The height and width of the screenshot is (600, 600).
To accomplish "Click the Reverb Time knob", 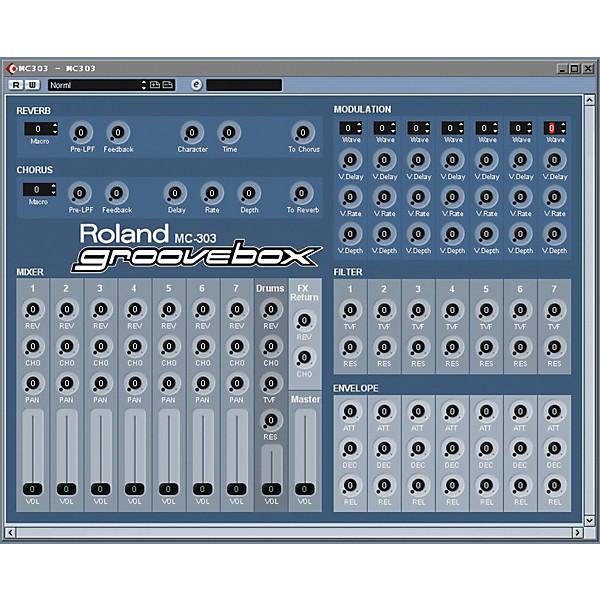I will click(229, 133).
